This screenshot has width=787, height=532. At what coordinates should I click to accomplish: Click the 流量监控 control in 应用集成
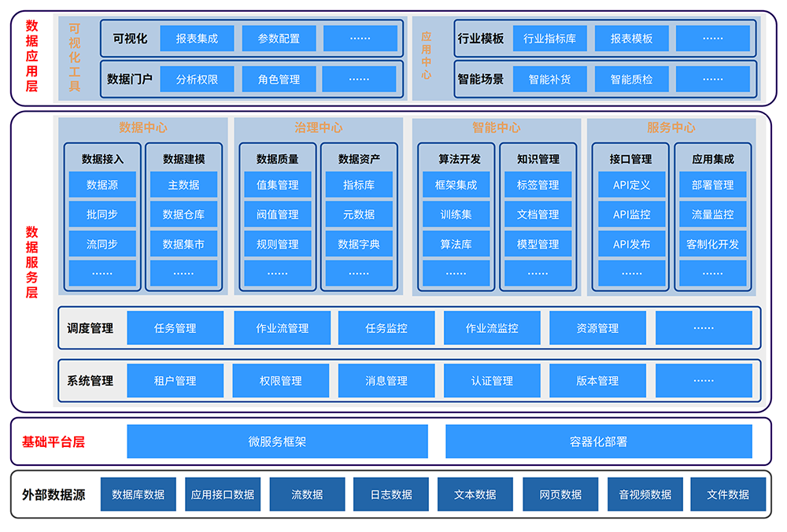(x=711, y=214)
